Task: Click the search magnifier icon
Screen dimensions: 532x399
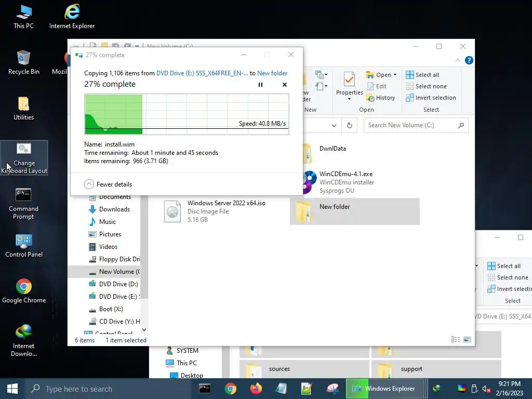Action: click(461, 126)
